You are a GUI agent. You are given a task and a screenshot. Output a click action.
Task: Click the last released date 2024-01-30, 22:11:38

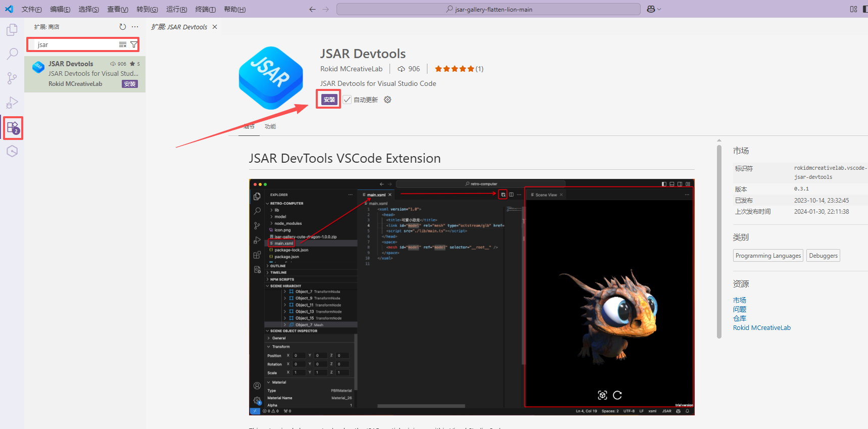tap(822, 212)
